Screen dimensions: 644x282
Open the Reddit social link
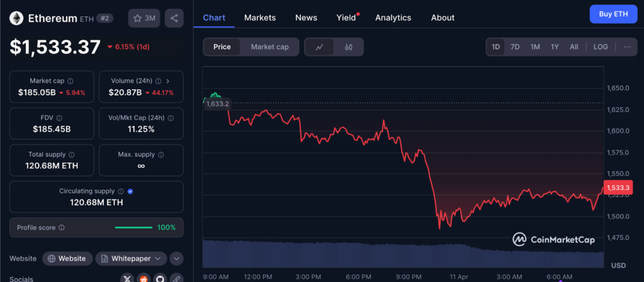coord(144,278)
